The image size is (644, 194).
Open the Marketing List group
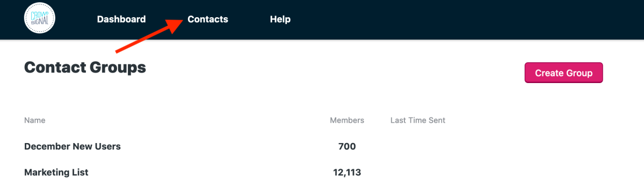coord(56,173)
